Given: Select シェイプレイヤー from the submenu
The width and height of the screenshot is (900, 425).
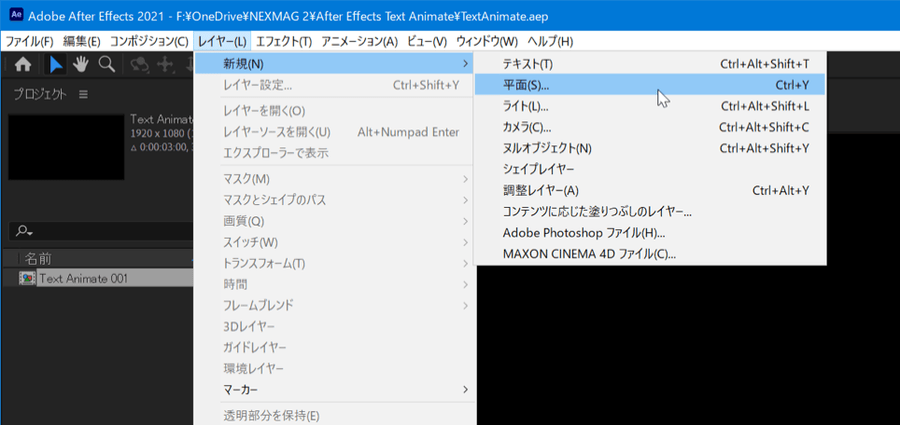Looking at the screenshot, I should point(650,169).
